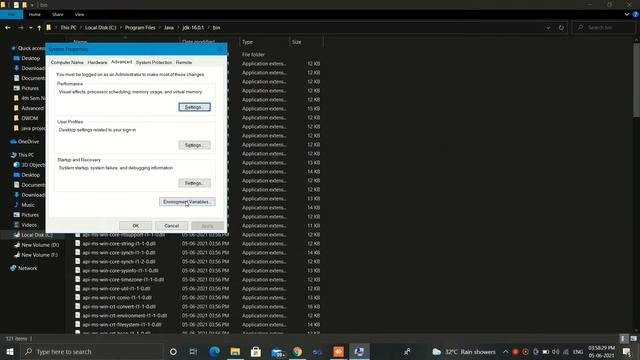The width and height of the screenshot is (640, 360).
Task: Launch Microsoft Edge from taskbar
Action: [x=215, y=351]
